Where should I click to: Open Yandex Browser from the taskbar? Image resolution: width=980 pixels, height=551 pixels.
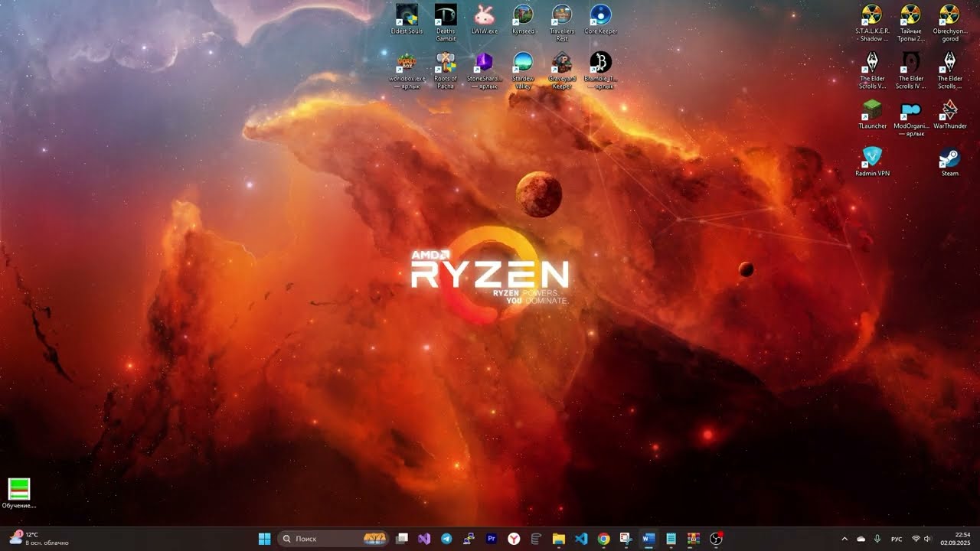(x=514, y=539)
